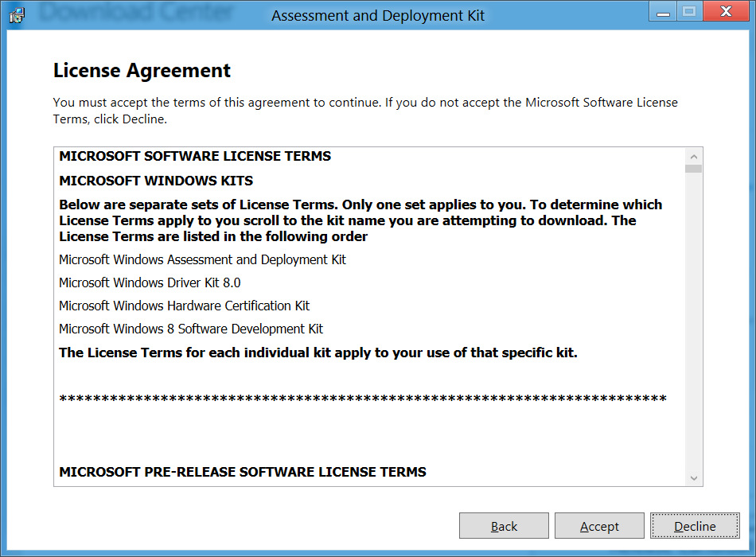Click the Assessment and Deployment Kit title bar text
756x557 pixels.
click(x=378, y=15)
